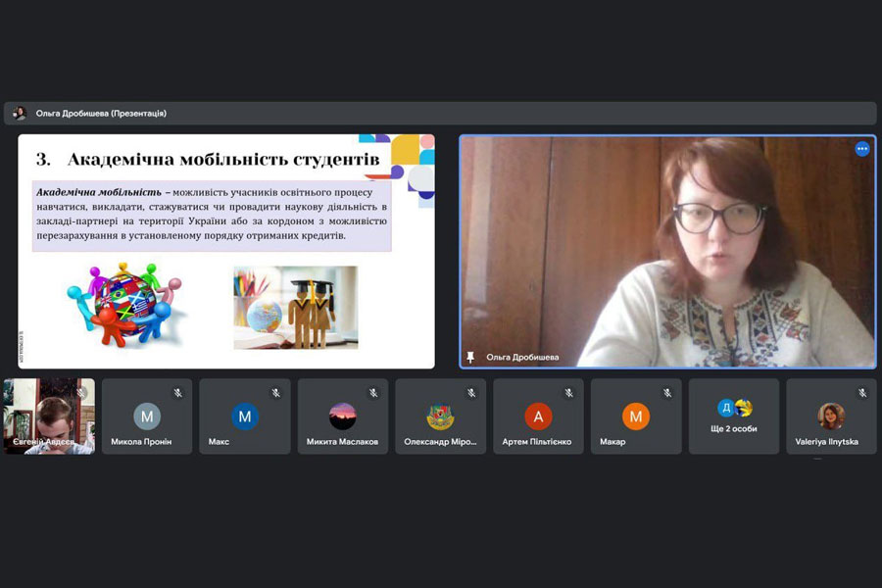The width and height of the screenshot is (882, 588).
Task: Click Артем Пільтієнко's red A avatar
Action: 538,416
